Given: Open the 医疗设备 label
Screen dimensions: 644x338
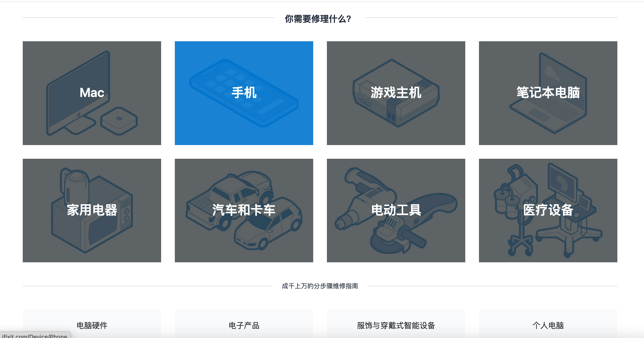Looking at the screenshot, I should [548, 210].
